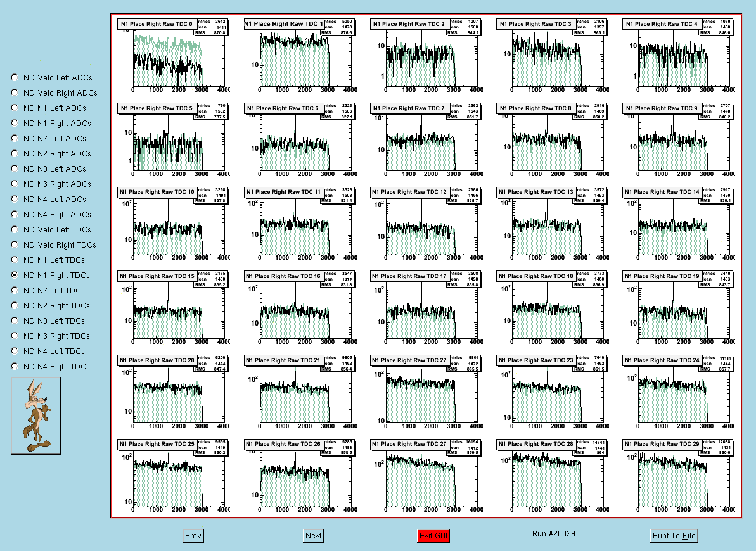The width and height of the screenshot is (756, 551).
Task: Choose ND N1 Left ADCs
Action: (15, 108)
